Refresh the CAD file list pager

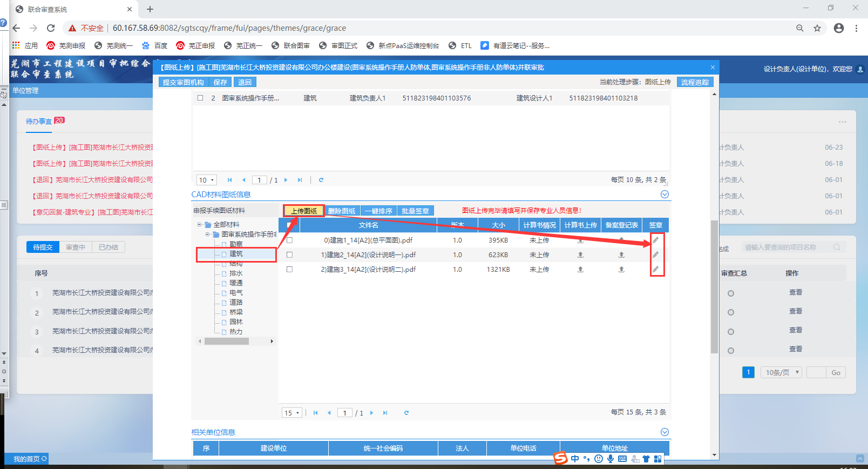[x=406, y=413]
